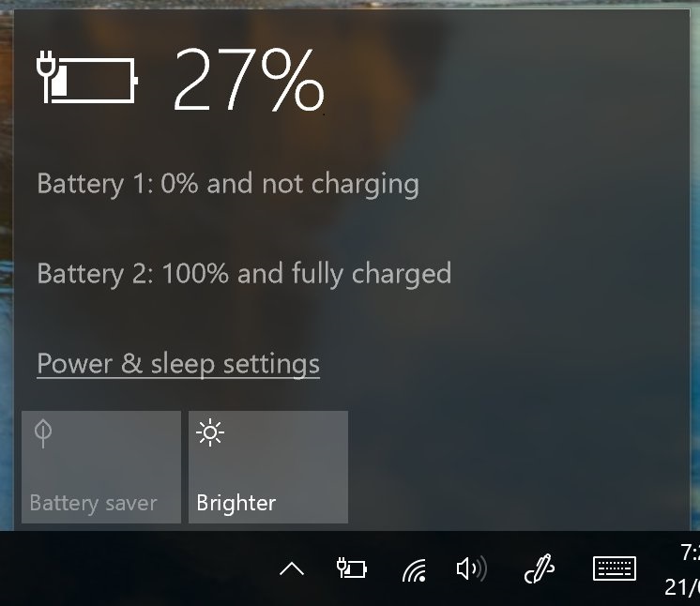
Task: Click empty taskbar area left of chevron
Action: pos(134,568)
